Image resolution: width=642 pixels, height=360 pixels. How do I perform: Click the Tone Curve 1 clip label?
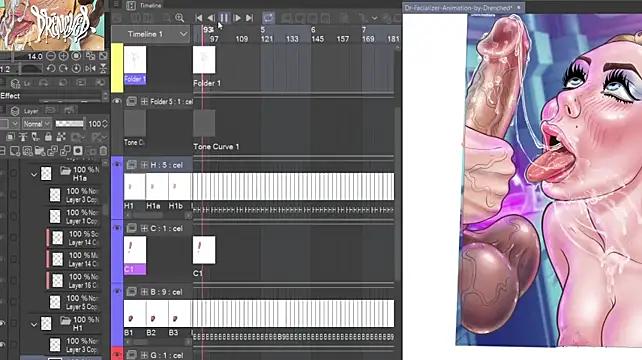216,147
